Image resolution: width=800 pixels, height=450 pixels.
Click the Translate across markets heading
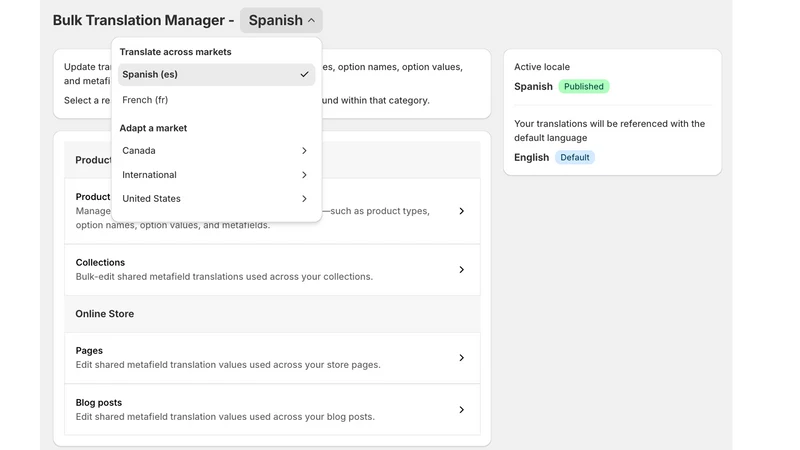tap(176, 52)
